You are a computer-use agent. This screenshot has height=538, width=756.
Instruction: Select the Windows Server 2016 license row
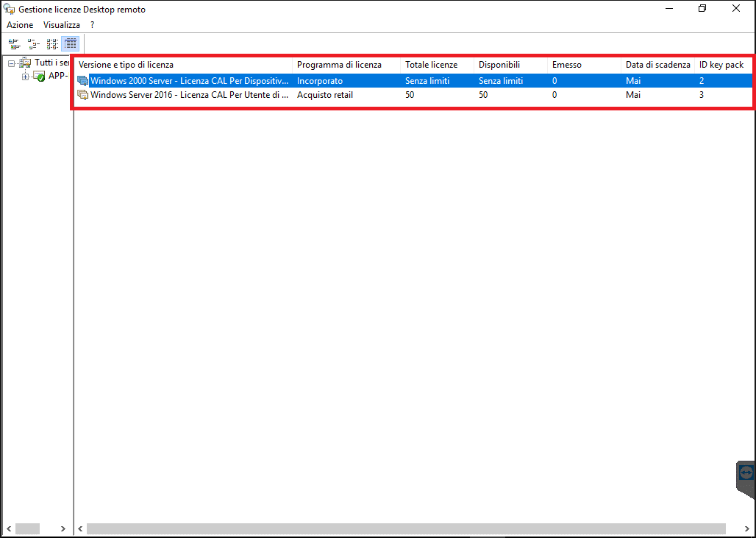(x=414, y=95)
